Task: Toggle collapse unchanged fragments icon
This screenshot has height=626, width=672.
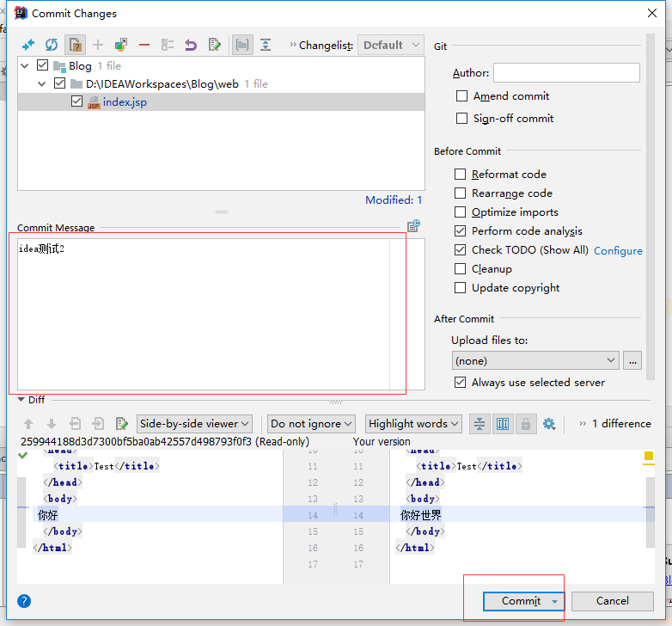Action: tap(480, 424)
